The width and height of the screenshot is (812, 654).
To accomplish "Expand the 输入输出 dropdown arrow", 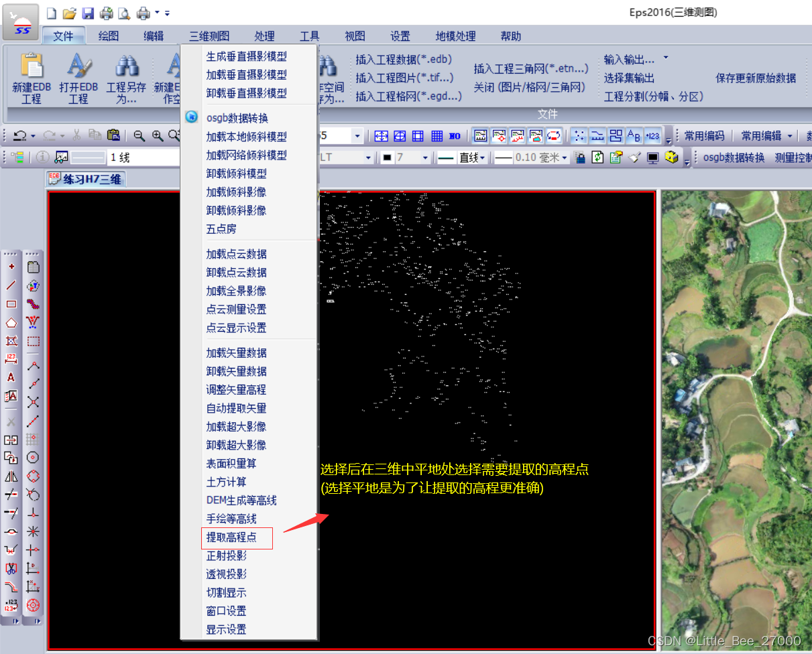I will [666, 58].
